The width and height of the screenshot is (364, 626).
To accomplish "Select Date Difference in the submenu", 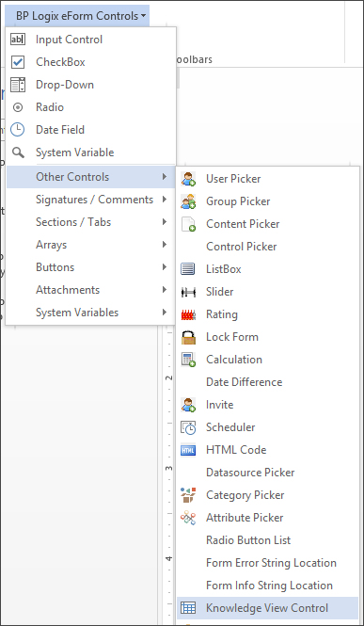I will [x=267, y=382].
